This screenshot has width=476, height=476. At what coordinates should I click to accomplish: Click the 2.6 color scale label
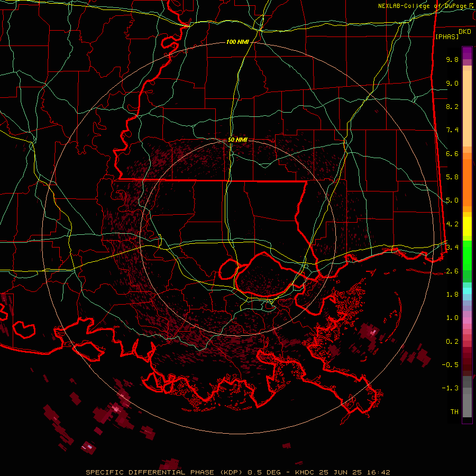[x=452, y=271]
